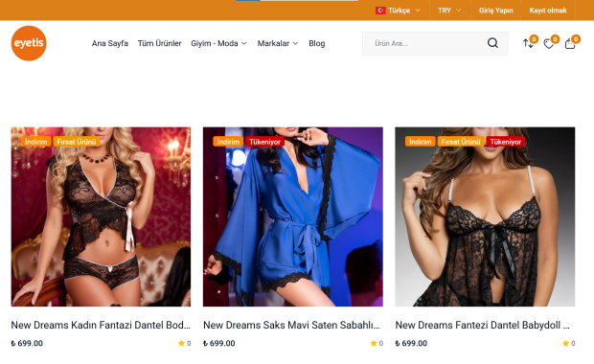Click the eyetis logo
The width and height of the screenshot is (594, 364).
point(29,43)
